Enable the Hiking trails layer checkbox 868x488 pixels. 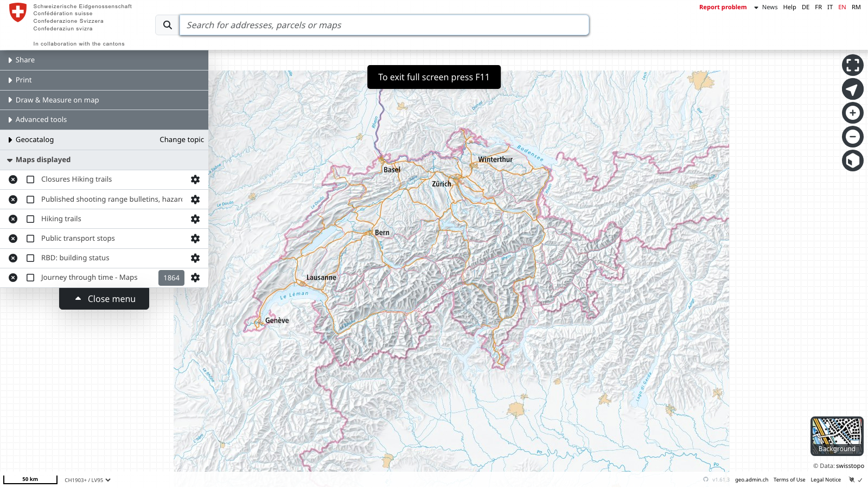coord(30,219)
